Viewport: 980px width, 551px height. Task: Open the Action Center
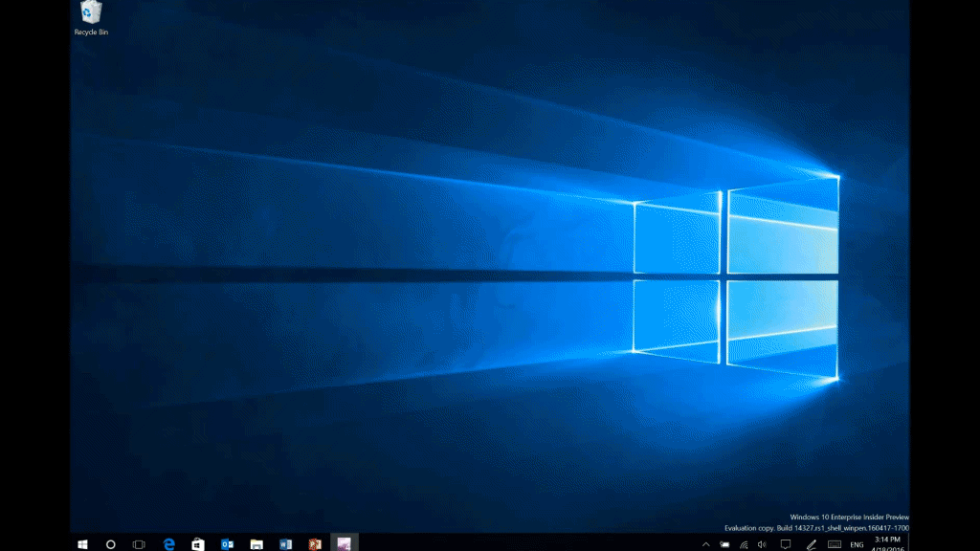coord(785,543)
